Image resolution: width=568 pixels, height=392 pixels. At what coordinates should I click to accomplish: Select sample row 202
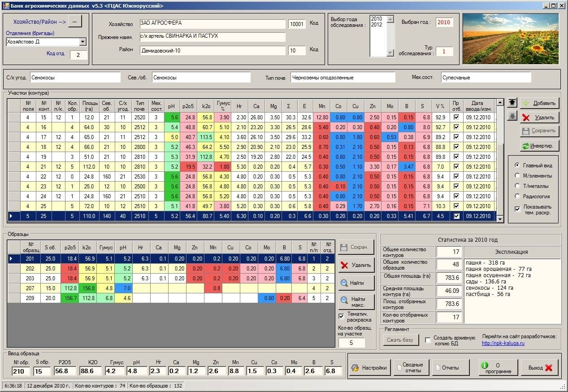point(171,268)
